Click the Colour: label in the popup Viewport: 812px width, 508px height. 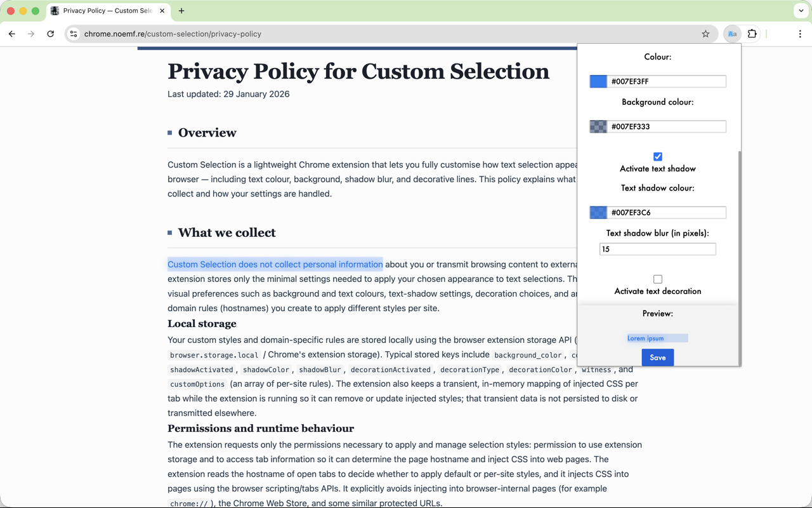click(x=658, y=57)
